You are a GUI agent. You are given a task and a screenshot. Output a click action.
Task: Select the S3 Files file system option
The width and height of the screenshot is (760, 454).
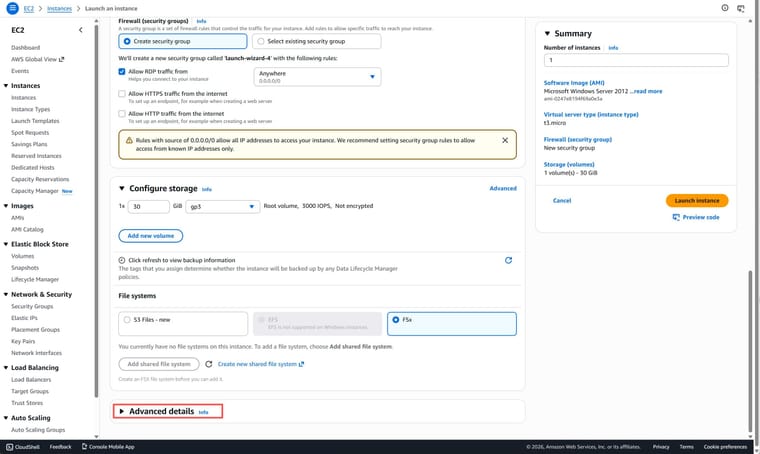tap(183, 324)
